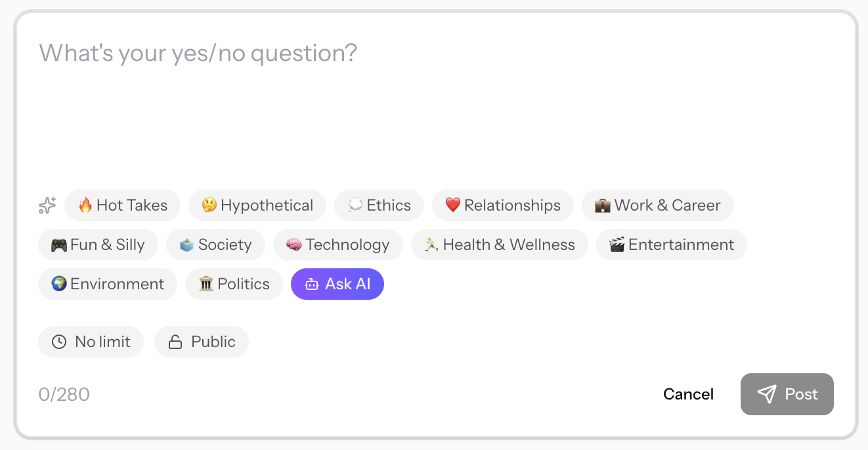Click the padlock icon beside Public
Screen dimensions: 868x450
click(x=173, y=341)
